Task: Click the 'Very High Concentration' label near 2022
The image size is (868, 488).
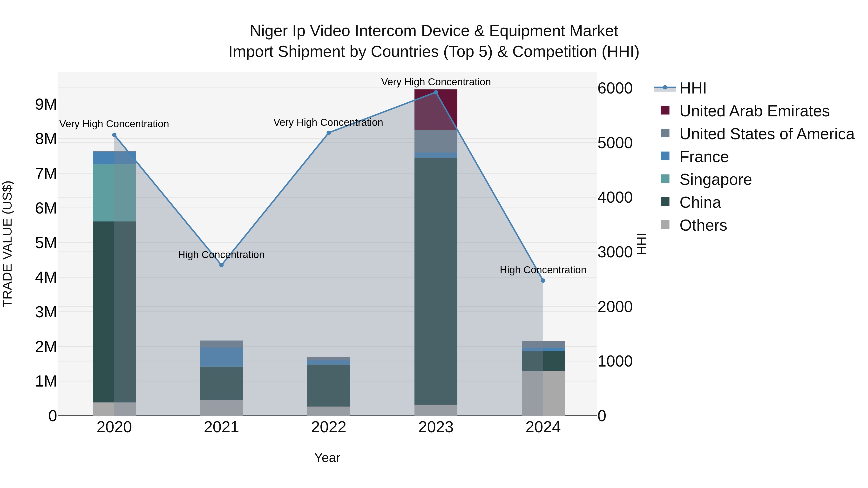Action: [x=328, y=122]
